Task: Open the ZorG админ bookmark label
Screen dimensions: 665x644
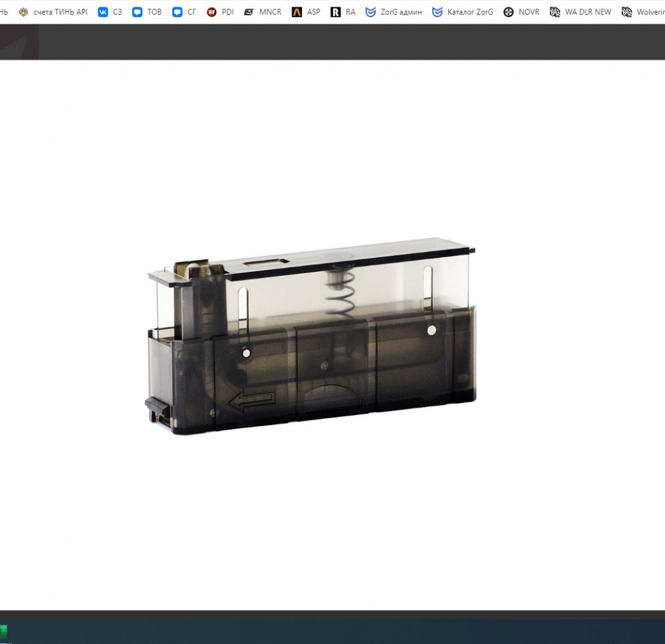Action: (401, 12)
